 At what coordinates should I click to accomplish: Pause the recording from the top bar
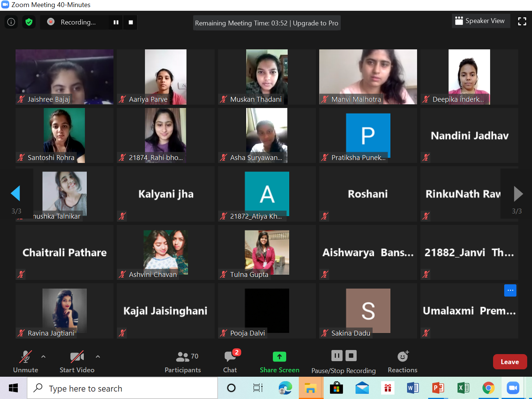click(x=116, y=22)
